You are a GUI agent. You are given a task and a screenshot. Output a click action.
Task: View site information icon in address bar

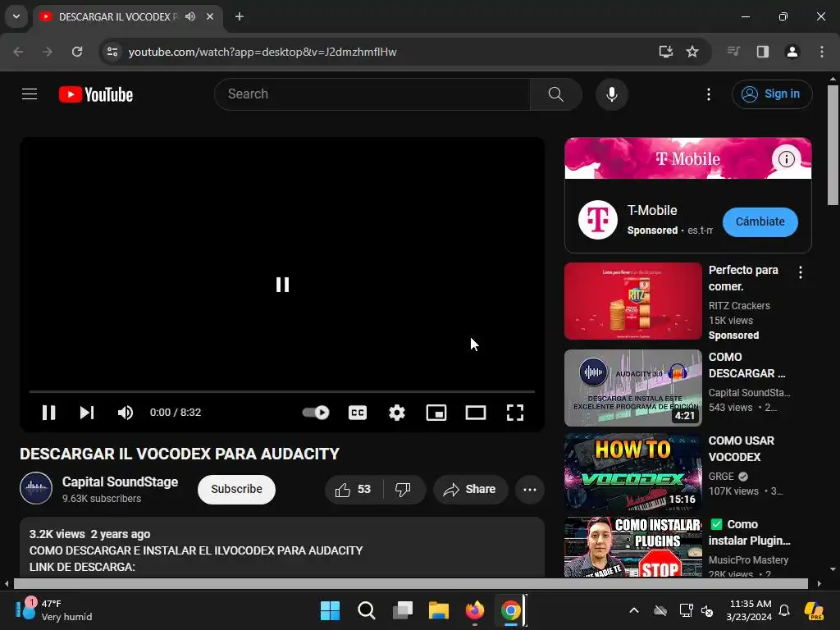pyautogui.click(x=112, y=52)
